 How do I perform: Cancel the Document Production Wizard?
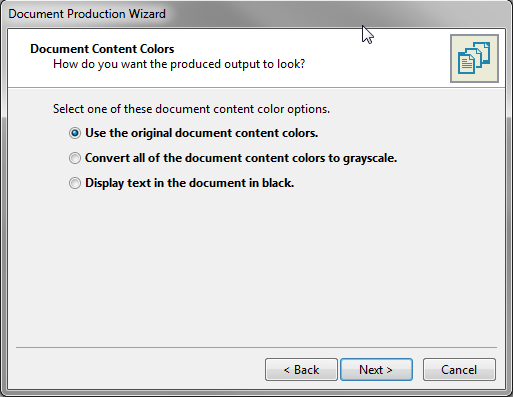pyautogui.click(x=459, y=370)
